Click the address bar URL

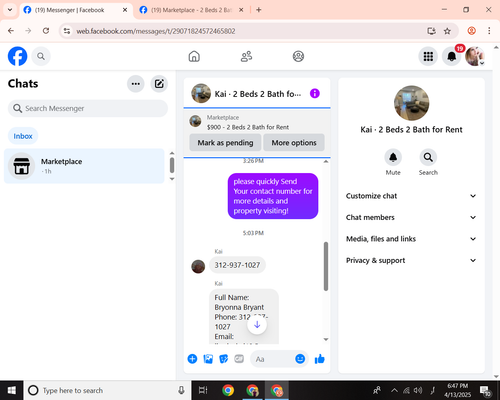(156, 31)
